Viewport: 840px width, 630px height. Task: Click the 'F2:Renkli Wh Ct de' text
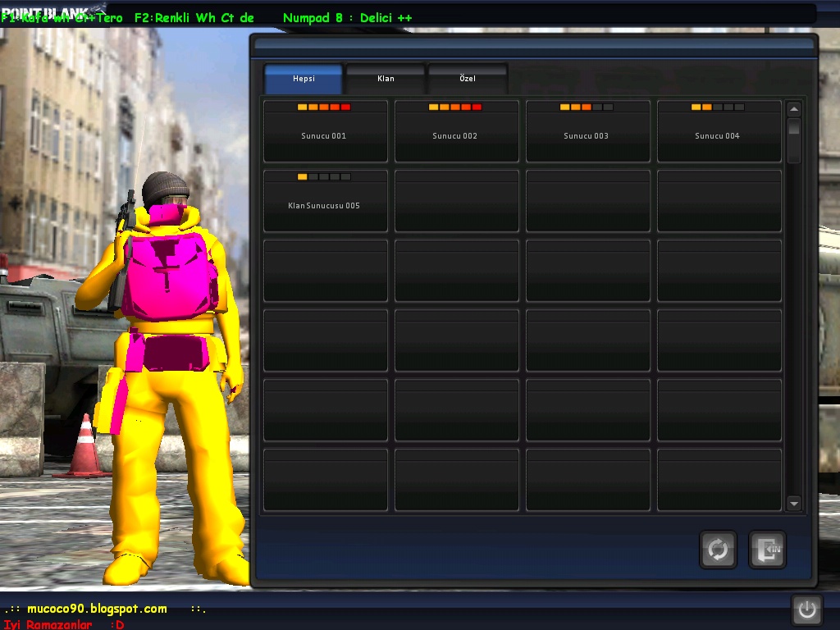tap(194, 18)
